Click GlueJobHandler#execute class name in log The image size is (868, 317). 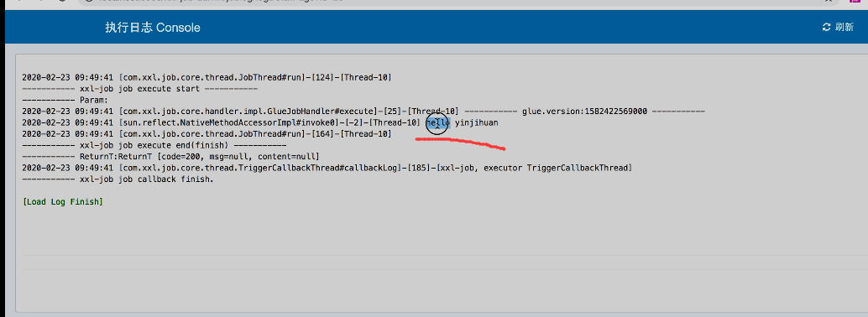[x=249, y=112]
